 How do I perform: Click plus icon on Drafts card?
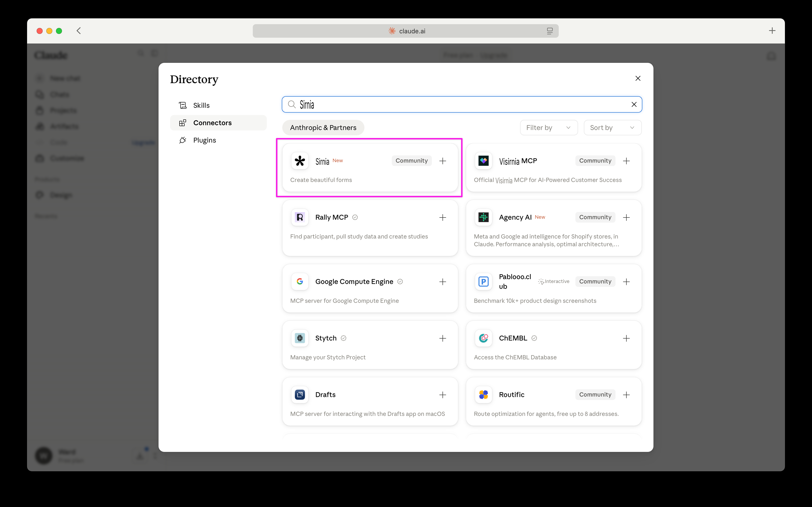coord(442,395)
